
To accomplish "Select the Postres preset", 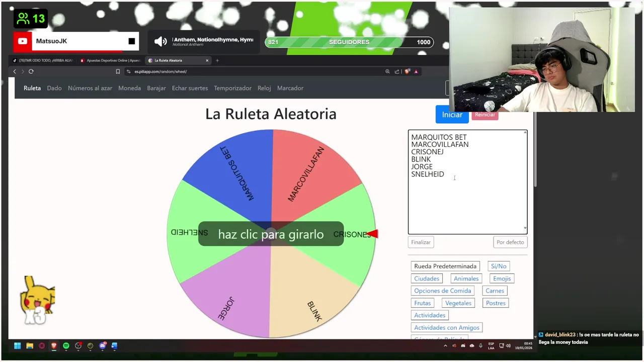I will pos(496,303).
